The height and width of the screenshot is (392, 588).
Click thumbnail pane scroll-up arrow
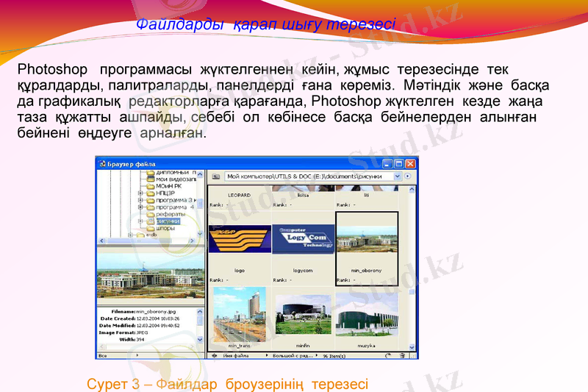coord(412,190)
